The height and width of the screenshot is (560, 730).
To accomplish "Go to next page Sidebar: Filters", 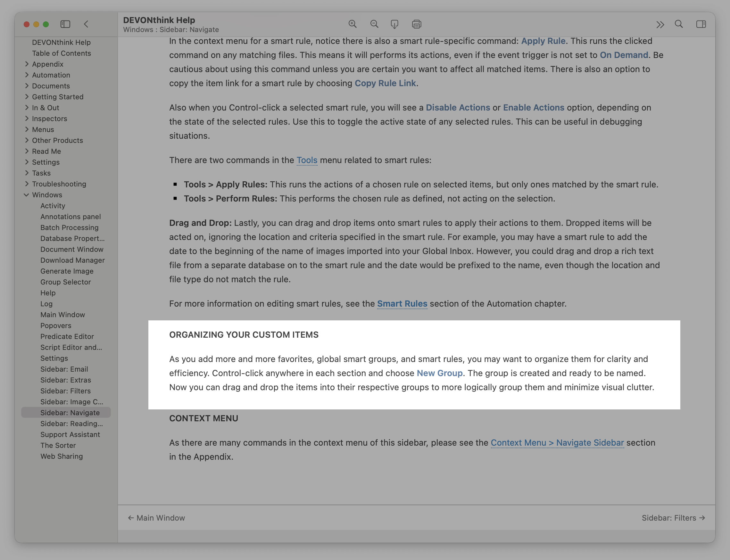I will pos(673,518).
